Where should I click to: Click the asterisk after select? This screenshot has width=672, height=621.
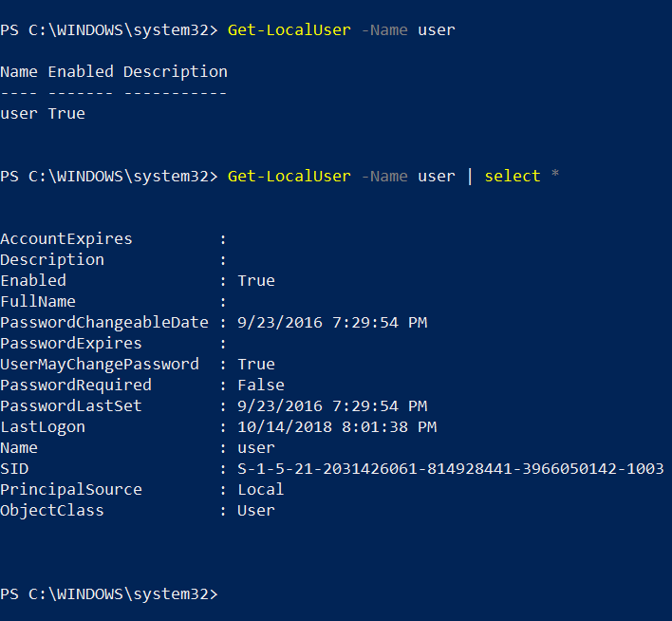coord(555,174)
